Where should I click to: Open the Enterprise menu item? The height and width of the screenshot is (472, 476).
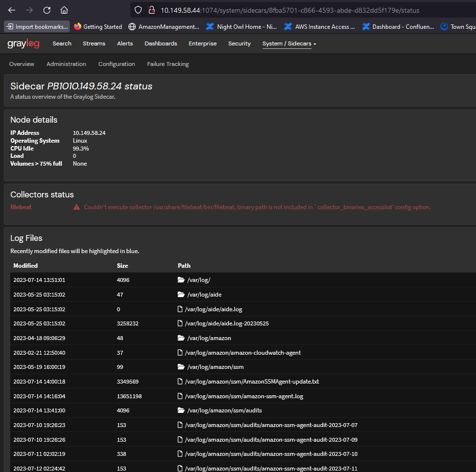pyautogui.click(x=203, y=43)
